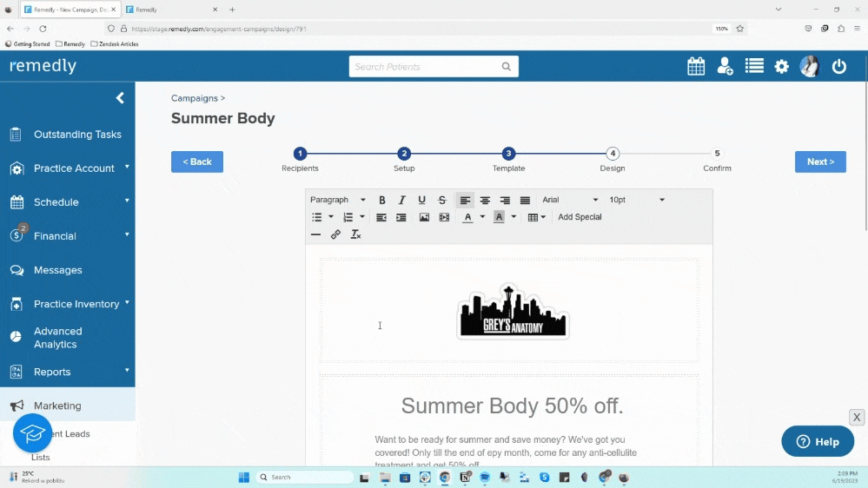
Task: Open the Paragraph format dropdown
Action: point(338,200)
